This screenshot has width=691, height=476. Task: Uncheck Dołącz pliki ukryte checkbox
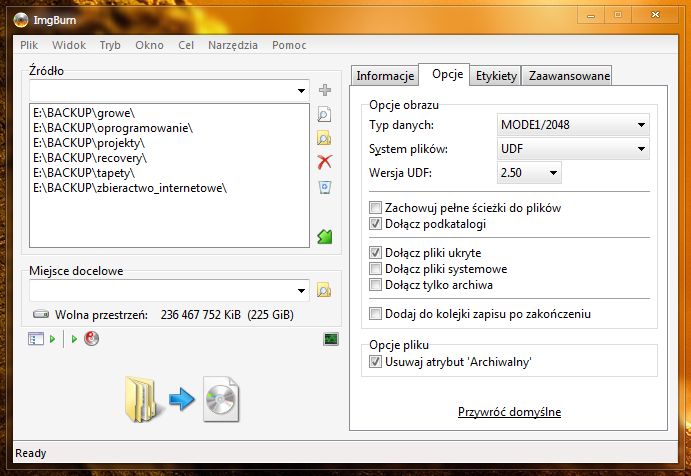375,253
